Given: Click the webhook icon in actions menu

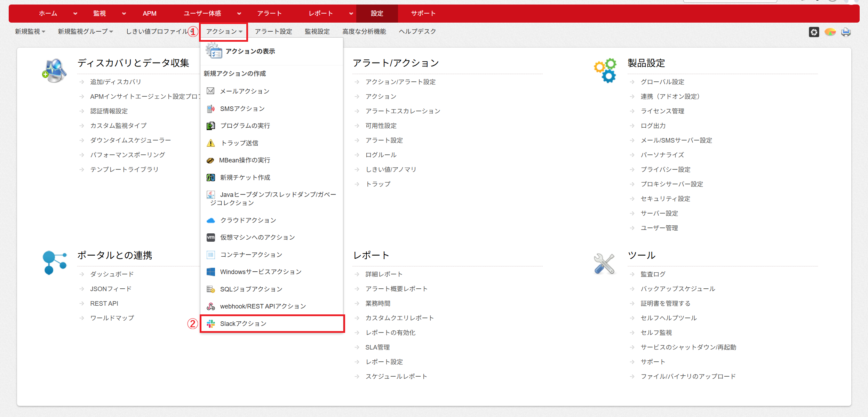Looking at the screenshot, I should pyautogui.click(x=210, y=306).
